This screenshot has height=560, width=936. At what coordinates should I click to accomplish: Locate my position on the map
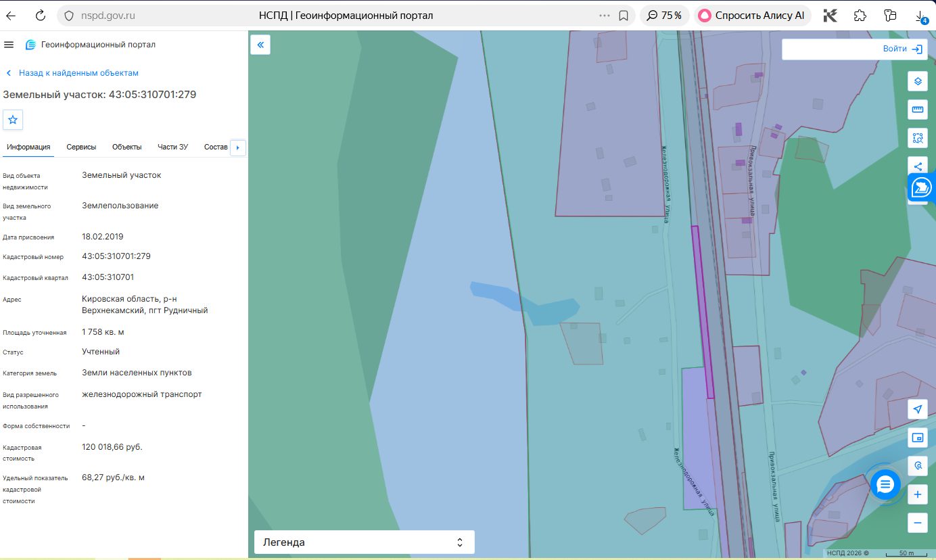click(918, 409)
